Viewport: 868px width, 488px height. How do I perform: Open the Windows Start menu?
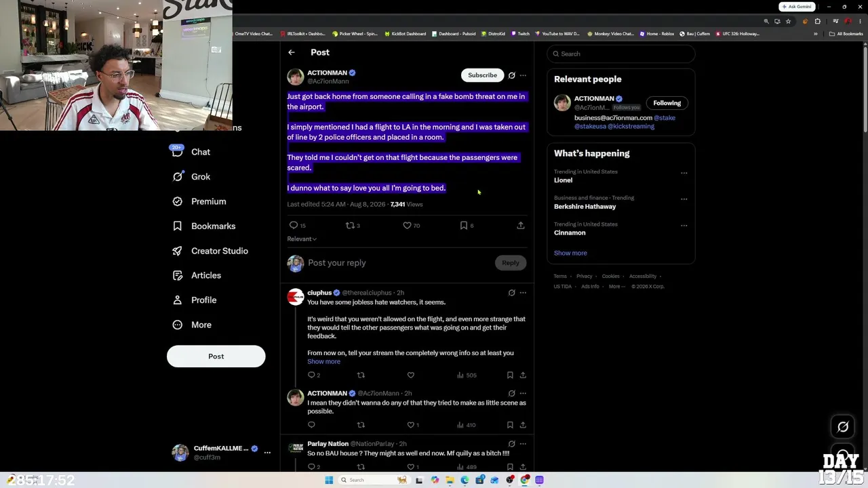click(329, 480)
